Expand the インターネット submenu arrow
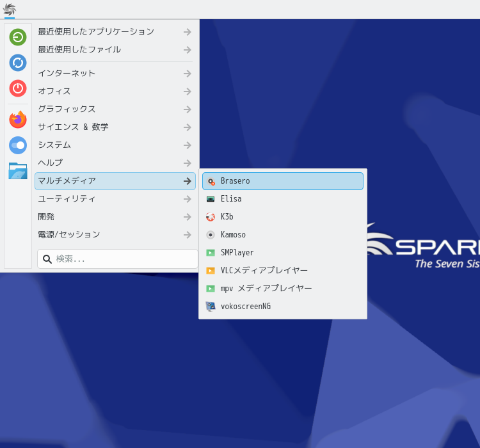The image size is (480, 448). [x=188, y=74]
